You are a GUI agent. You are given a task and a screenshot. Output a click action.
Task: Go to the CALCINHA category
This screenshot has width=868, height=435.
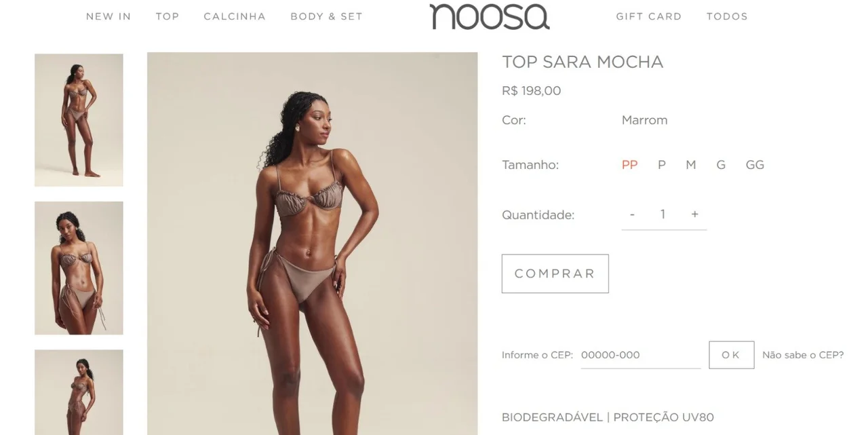235,16
